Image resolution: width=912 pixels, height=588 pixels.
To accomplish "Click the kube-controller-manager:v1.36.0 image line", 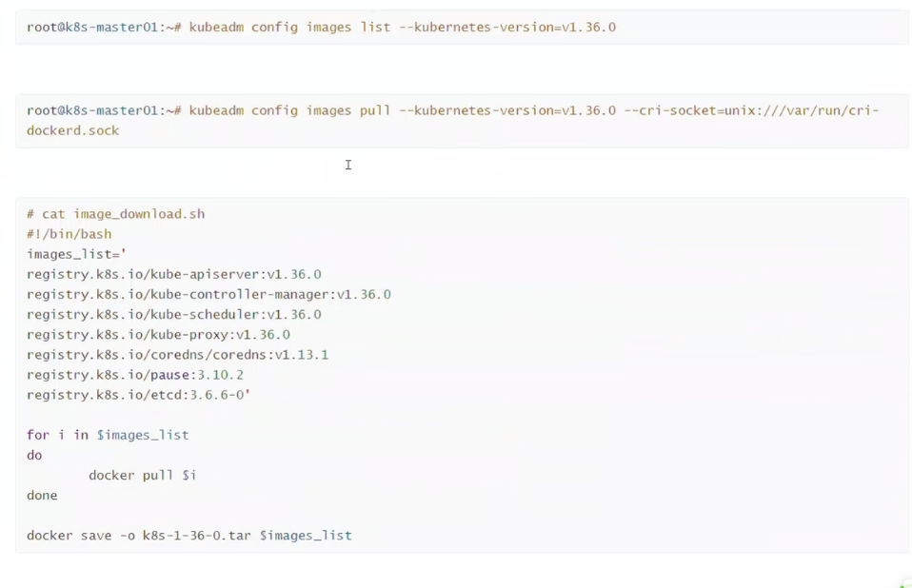I will pyautogui.click(x=208, y=295).
